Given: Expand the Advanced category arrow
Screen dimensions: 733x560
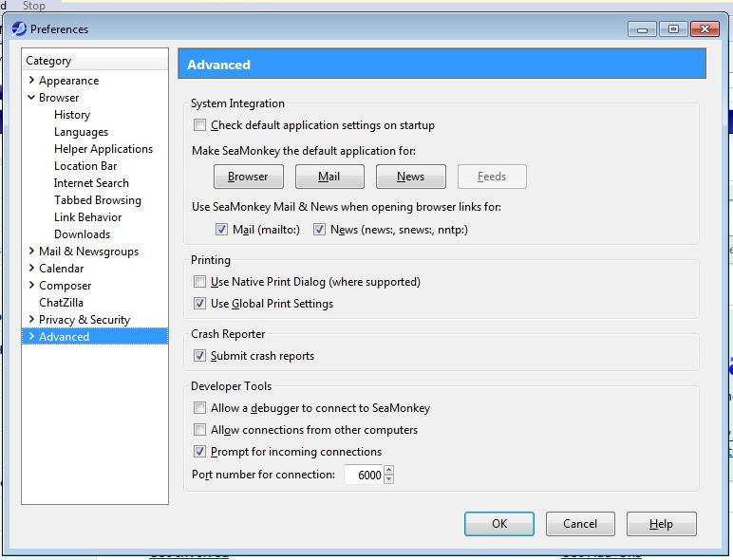Looking at the screenshot, I should pyautogui.click(x=31, y=337).
